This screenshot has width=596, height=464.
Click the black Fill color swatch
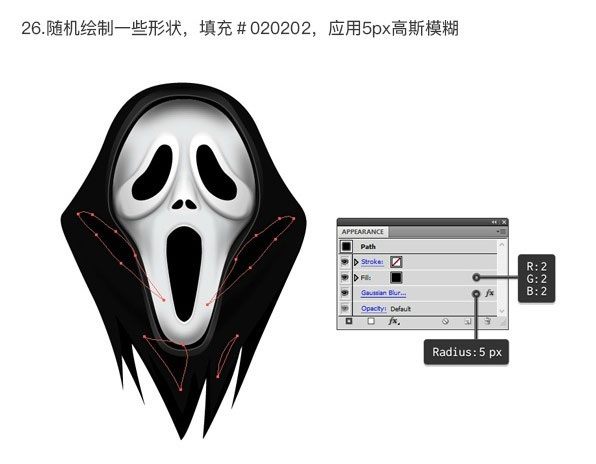[x=396, y=277]
